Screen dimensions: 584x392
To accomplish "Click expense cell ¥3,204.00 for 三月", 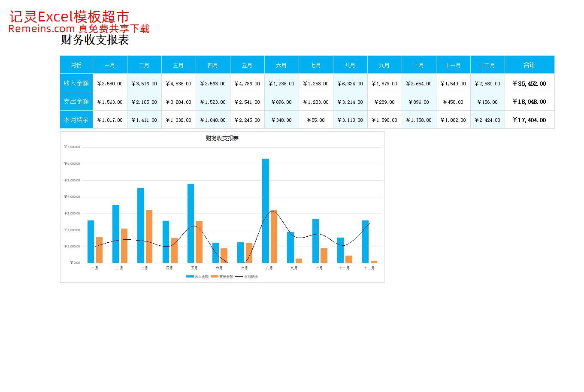I will pos(179,102).
